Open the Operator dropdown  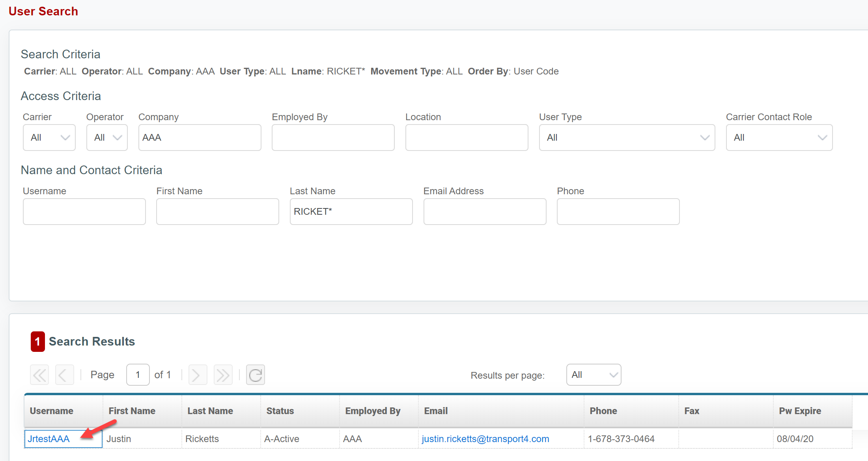tap(107, 138)
